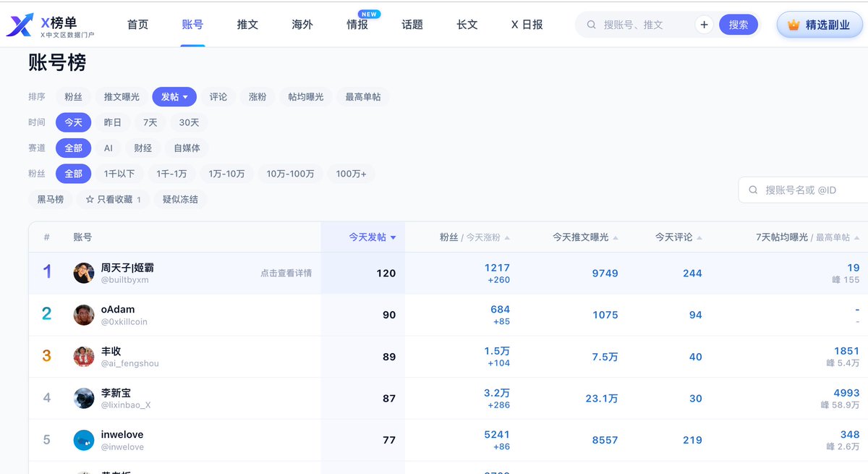Click 账号榜 page heading
This screenshot has width=868, height=474.
point(57,63)
